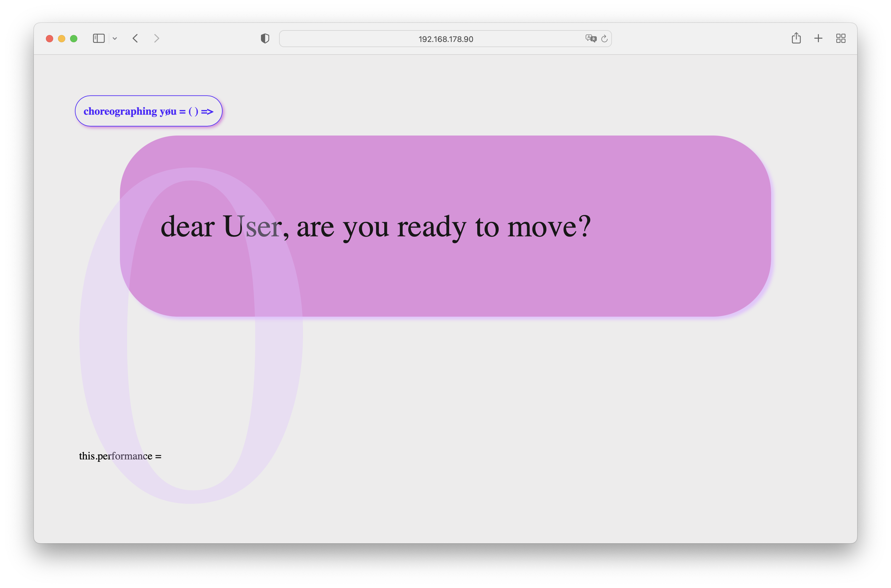
Task: Open the Share menu icon
Action: [796, 38]
